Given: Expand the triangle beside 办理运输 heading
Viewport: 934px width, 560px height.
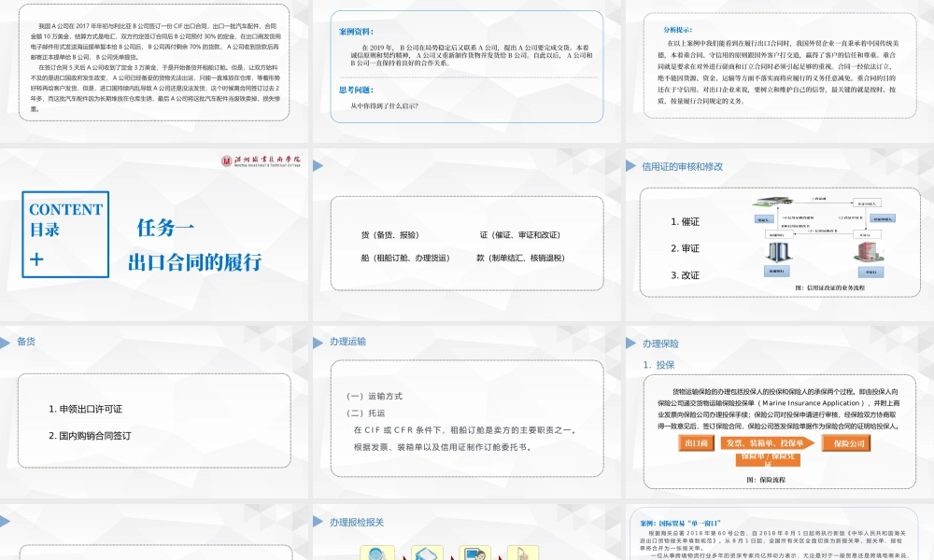Looking at the screenshot, I should (318, 342).
